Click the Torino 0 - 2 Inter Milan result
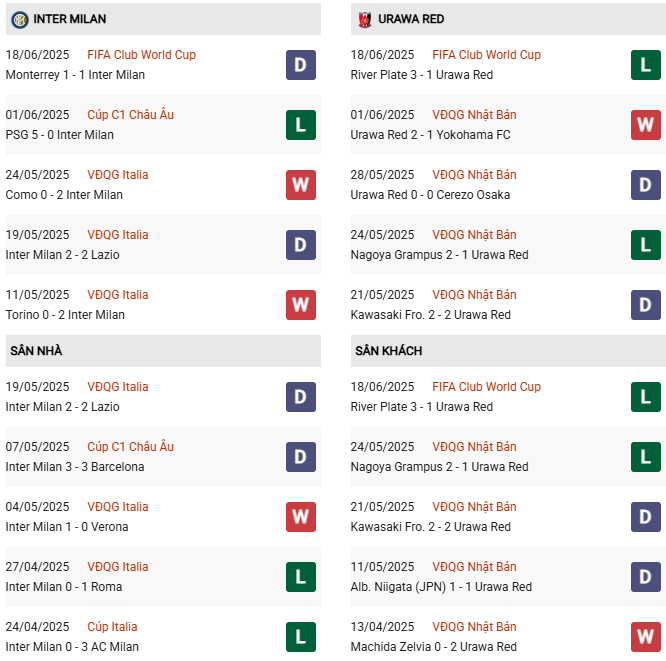666x661 pixels. [65, 315]
